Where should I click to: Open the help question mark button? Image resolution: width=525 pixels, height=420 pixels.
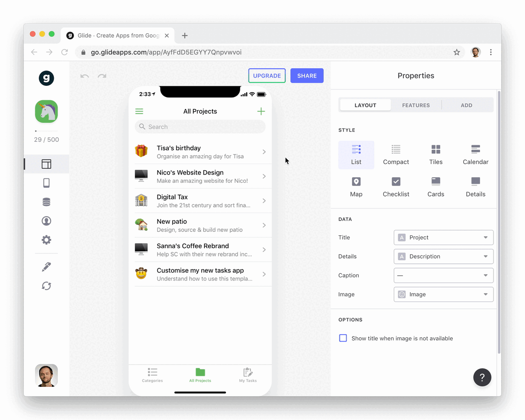tap(482, 377)
